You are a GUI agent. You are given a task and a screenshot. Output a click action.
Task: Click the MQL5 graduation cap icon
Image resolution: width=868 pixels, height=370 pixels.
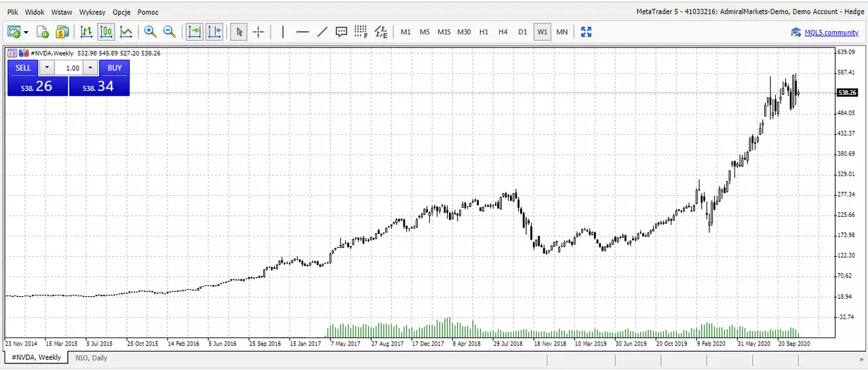coord(796,33)
